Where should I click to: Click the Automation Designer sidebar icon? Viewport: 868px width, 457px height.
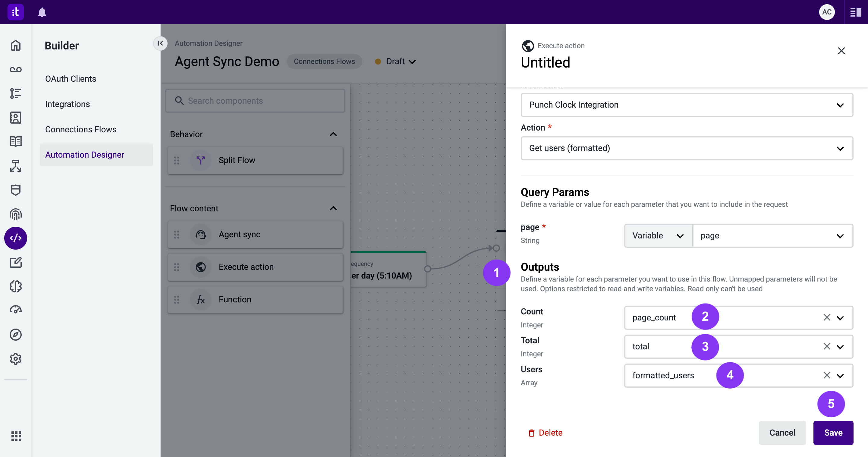[x=16, y=237]
